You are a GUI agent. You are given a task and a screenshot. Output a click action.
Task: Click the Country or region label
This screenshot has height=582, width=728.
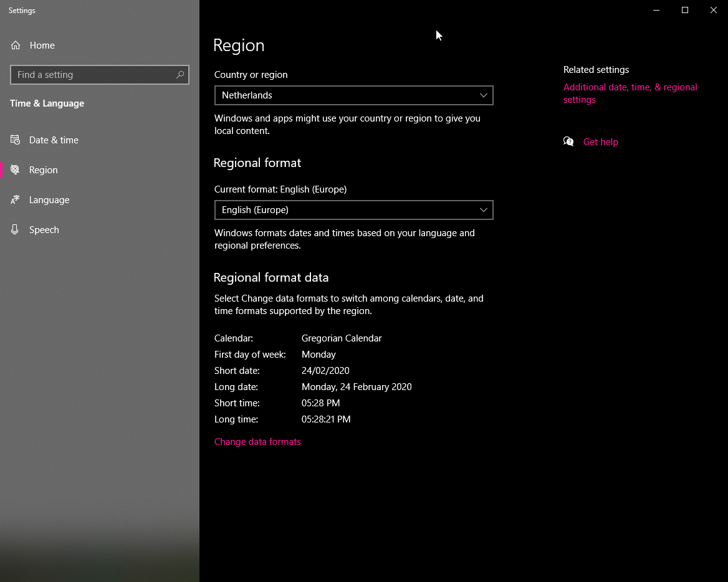(251, 75)
